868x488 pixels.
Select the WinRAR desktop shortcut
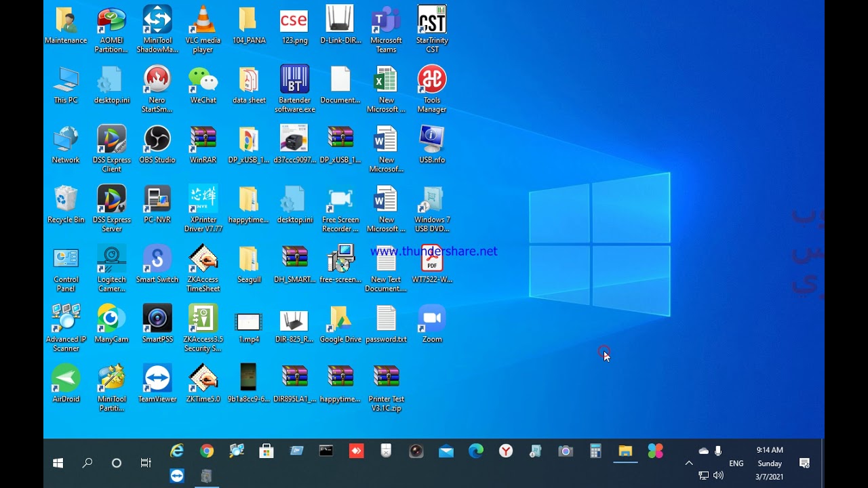click(x=203, y=144)
